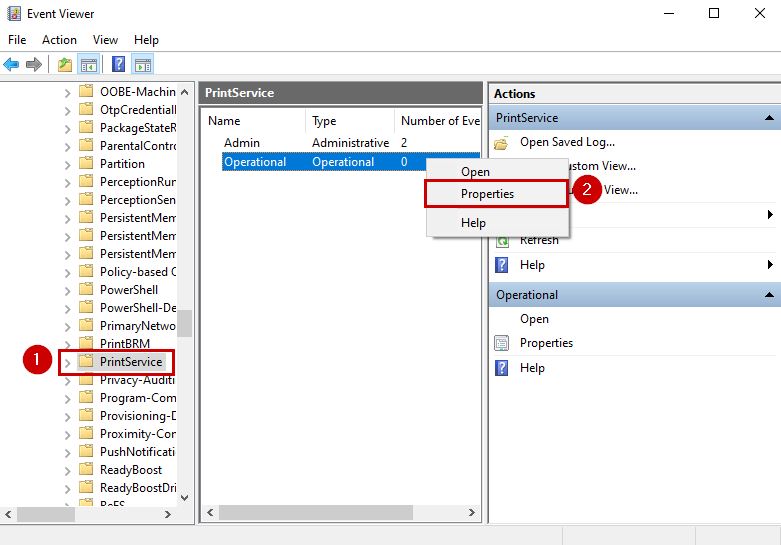The height and width of the screenshot is (545, 781).
Task: Click the Event Viewer title bar icon
Action: click(x=14, y=13)
